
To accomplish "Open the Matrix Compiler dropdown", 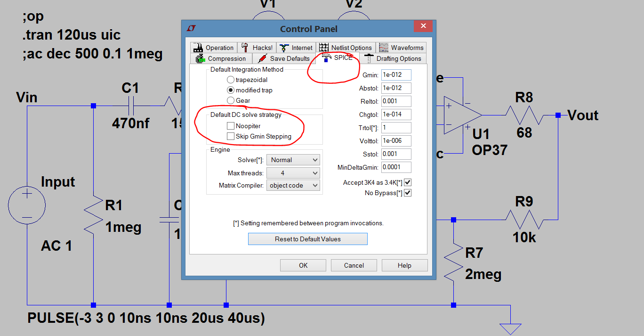I will coord(293,185).
